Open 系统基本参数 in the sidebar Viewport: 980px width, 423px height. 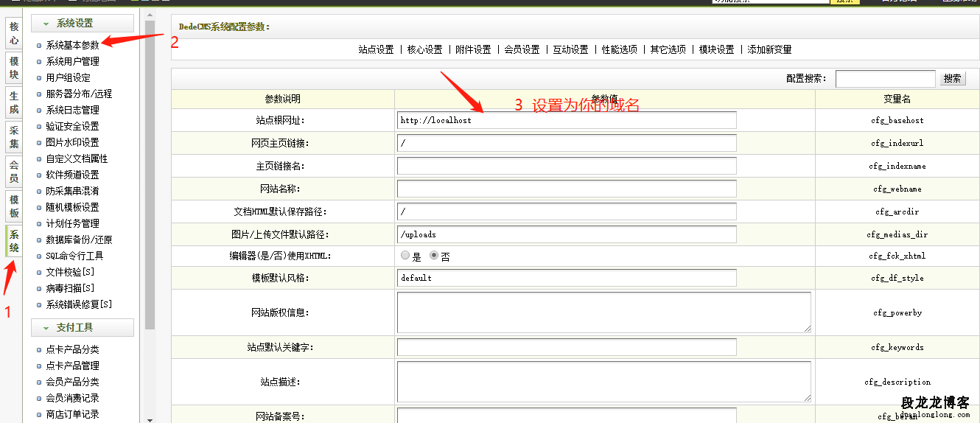72,45
